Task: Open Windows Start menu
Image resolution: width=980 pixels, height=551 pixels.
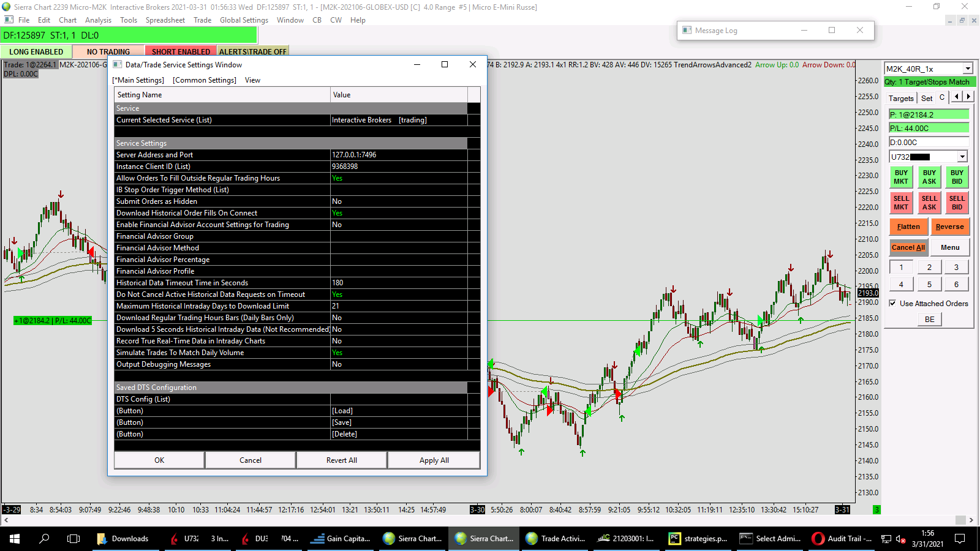Action: 15,539
